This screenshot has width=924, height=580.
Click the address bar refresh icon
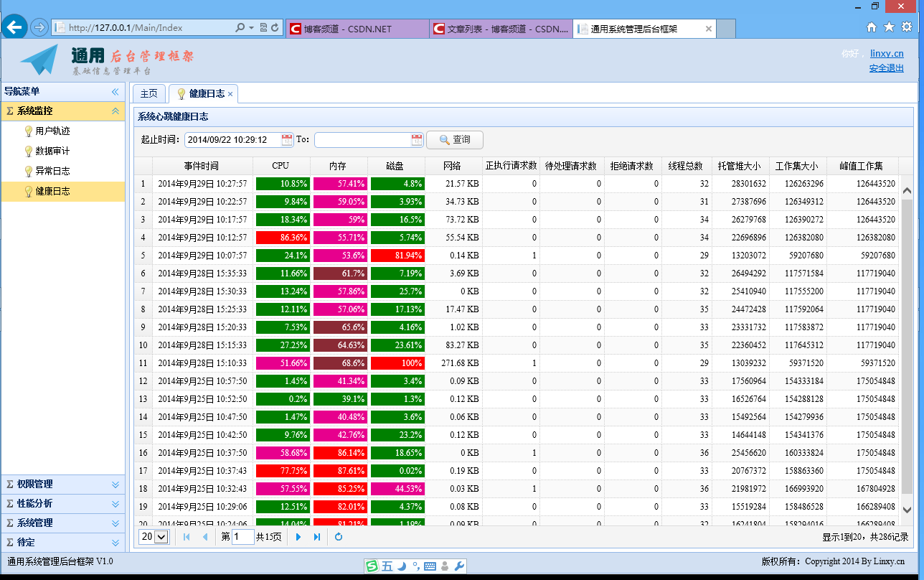point(275,28)
